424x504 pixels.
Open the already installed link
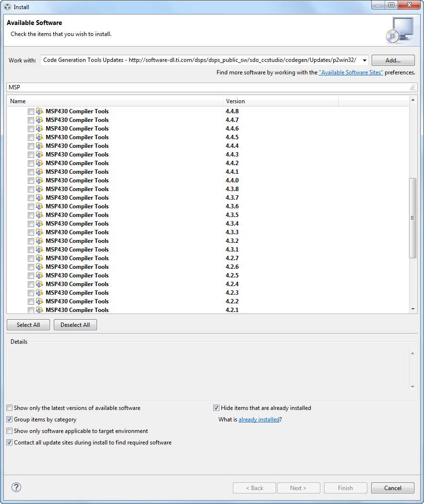pos(259,420)
